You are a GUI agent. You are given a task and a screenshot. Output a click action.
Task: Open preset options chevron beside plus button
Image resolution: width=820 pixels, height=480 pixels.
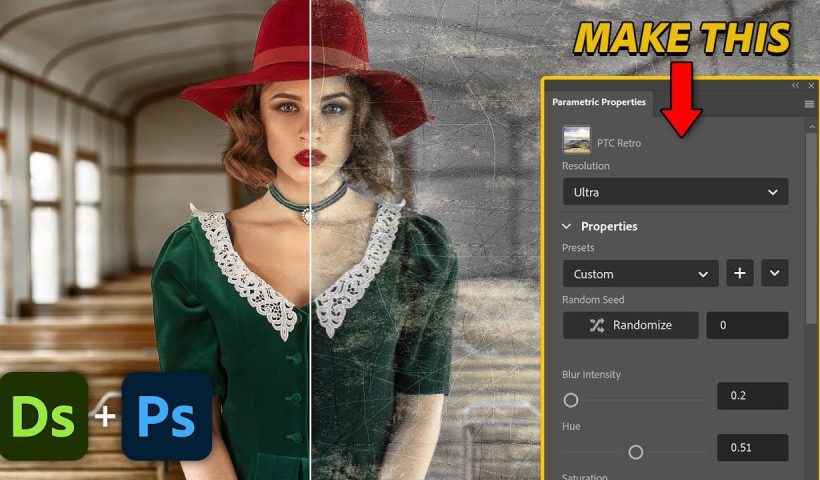[774, 273]
